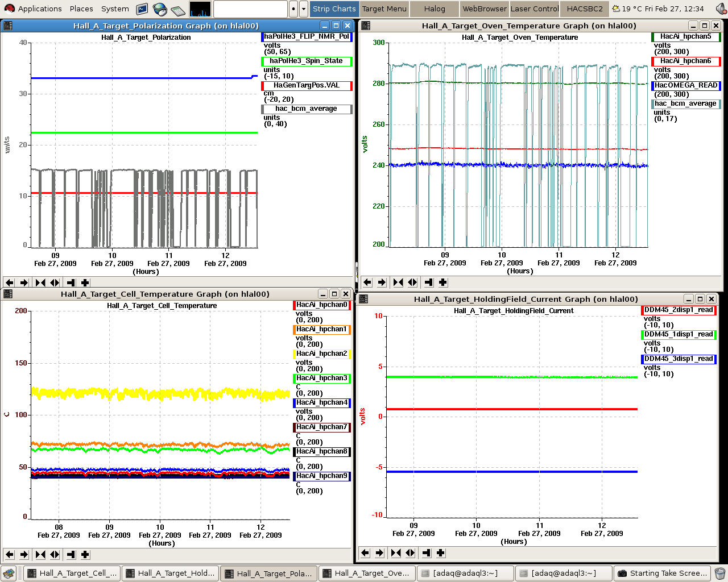Select DDM45_1disp1_read green legend entry
This screenshot has height=582, width=728.
(x=679, y=334)
